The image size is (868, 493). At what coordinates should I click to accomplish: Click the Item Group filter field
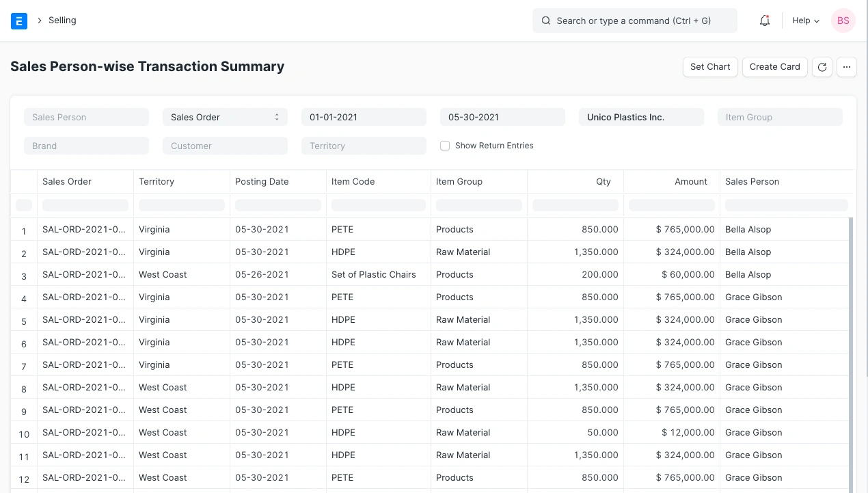(780, 117)
